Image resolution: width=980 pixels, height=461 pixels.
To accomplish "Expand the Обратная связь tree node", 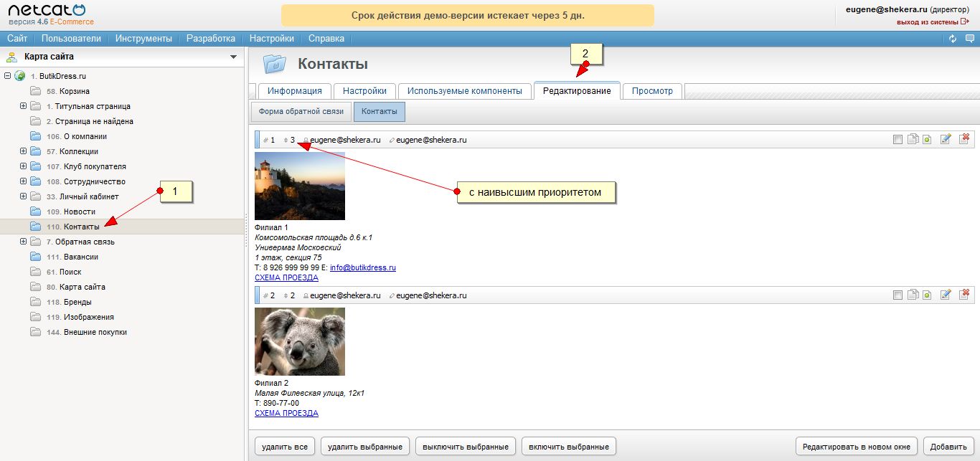I will pyautogui.click(x=23, y=242).
